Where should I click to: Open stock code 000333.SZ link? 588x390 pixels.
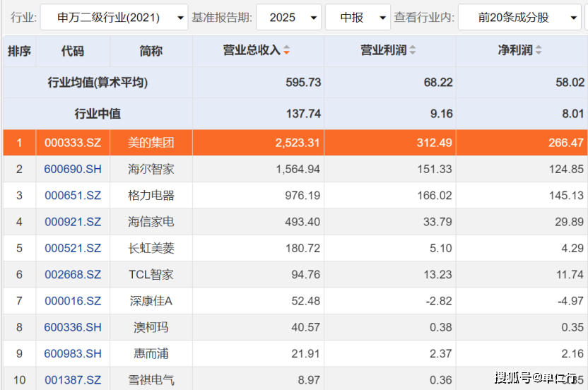pos(73,143)
